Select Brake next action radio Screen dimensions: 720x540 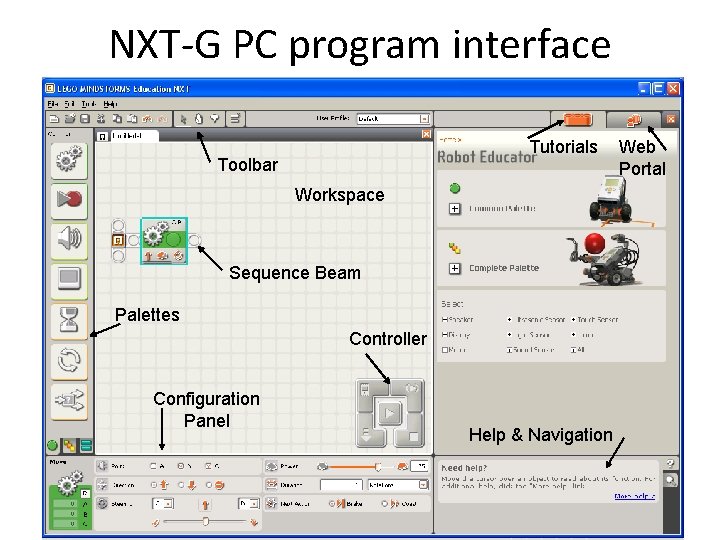(332, 504)
